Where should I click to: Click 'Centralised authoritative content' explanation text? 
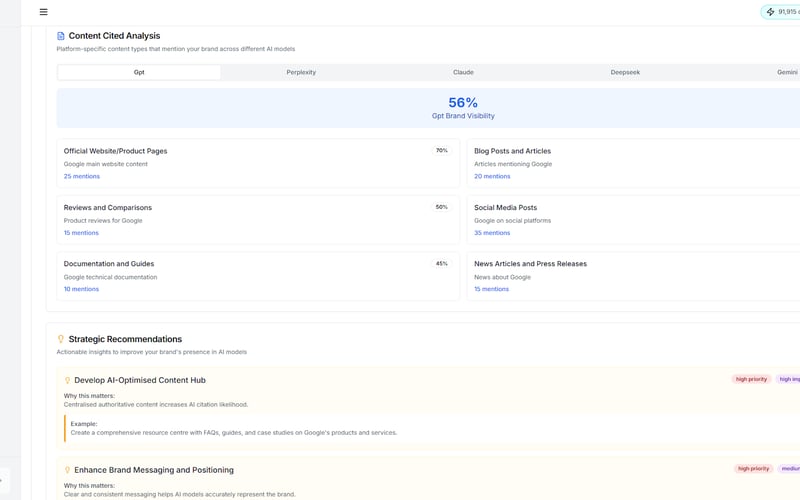click(x=156, y=405)
